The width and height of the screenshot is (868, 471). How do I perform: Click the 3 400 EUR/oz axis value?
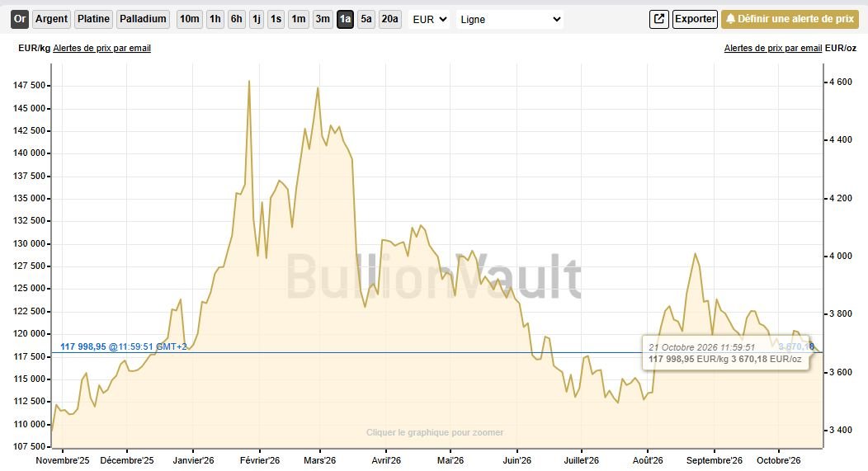[840, 430]
